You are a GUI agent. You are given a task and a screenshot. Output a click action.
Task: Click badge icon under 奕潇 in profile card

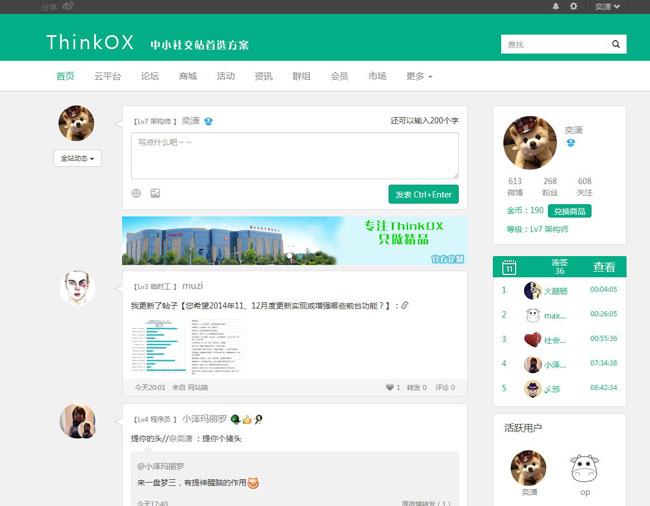pyautogui.click(x=571, y=143)
